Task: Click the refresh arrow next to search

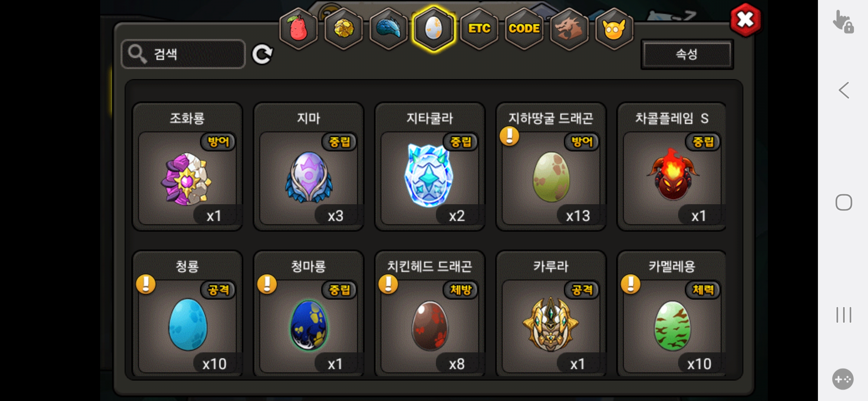Action: (x=262, y=54)
